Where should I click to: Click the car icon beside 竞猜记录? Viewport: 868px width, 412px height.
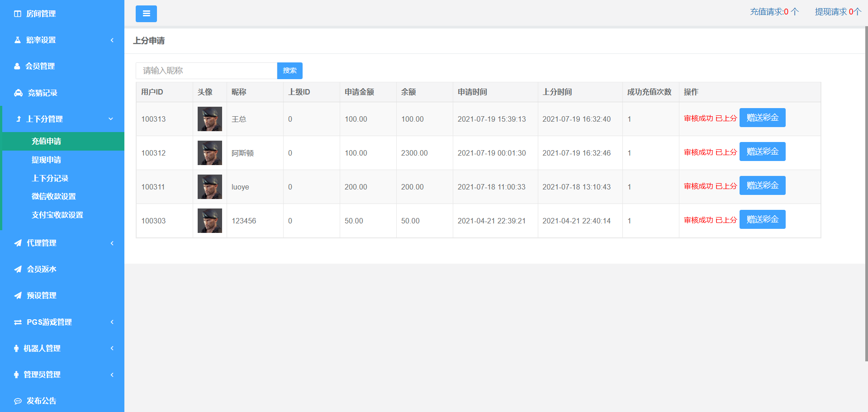18,93
